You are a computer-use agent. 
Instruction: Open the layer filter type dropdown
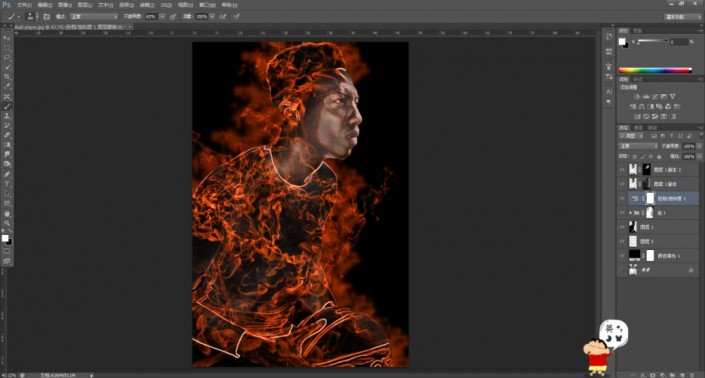[x=631, y=136]
